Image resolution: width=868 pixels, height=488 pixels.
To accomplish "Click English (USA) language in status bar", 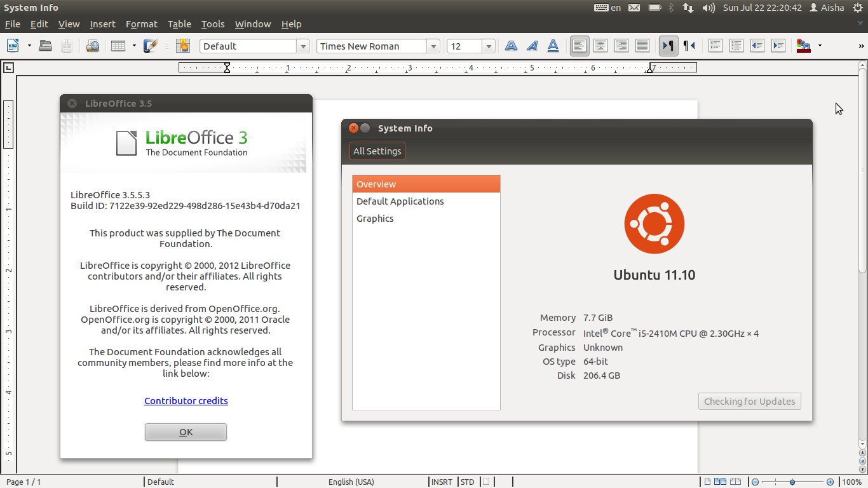I will coord(351,482).
